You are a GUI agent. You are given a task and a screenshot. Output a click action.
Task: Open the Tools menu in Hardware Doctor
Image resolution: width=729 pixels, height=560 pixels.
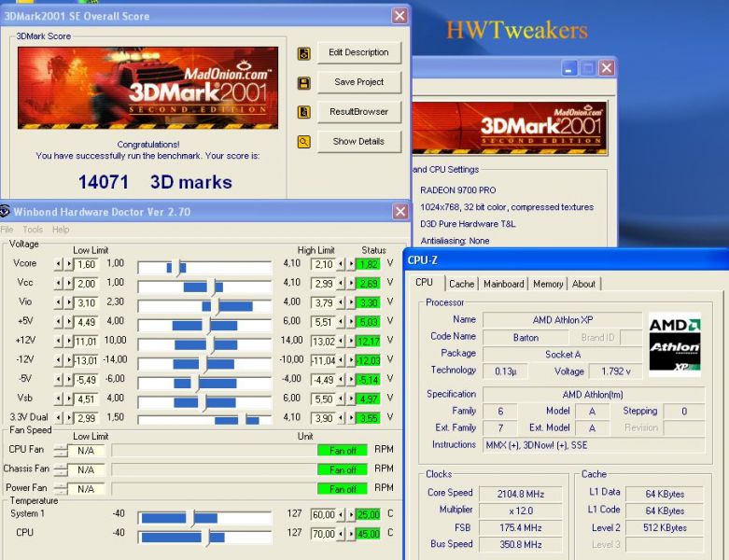click(x=33, y=230)
